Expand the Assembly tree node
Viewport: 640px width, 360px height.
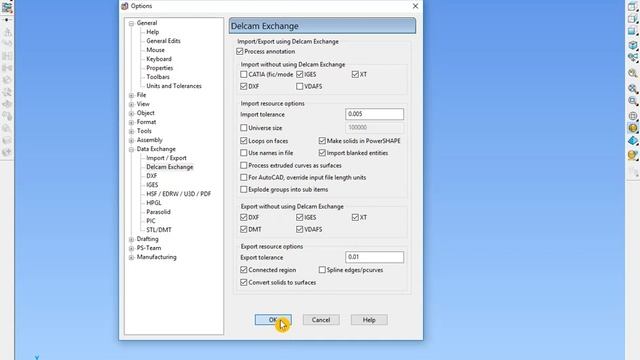click(x=131, y=140)
